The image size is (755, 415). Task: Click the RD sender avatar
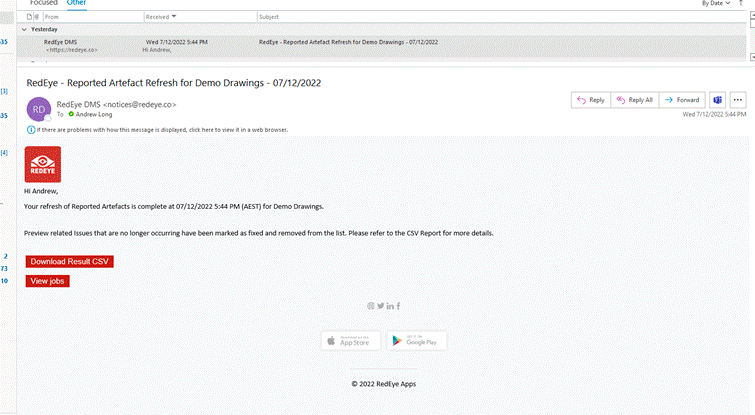[x=39, y=109]
